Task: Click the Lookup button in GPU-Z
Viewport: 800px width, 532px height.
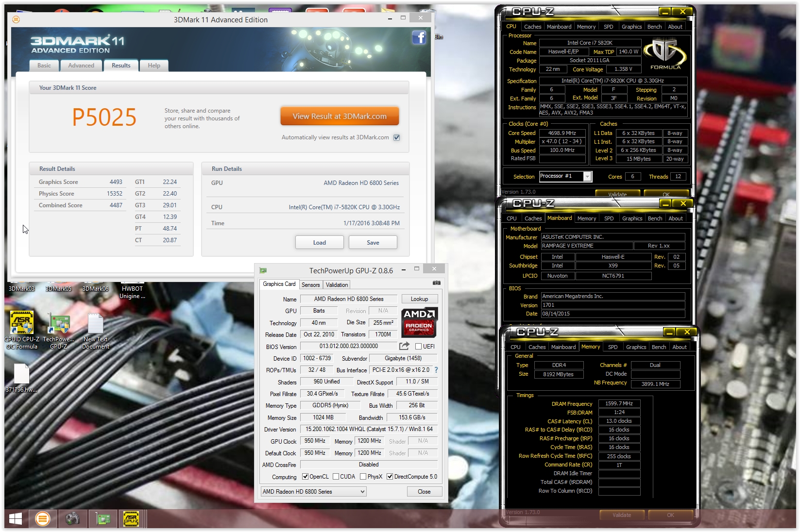Action: point(420,299)
